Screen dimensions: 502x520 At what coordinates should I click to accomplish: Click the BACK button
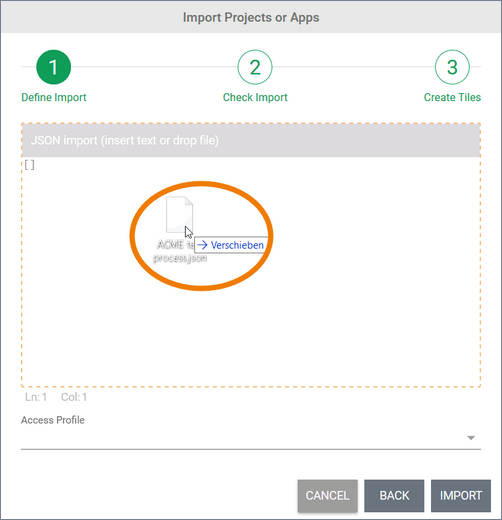(394, 496)
